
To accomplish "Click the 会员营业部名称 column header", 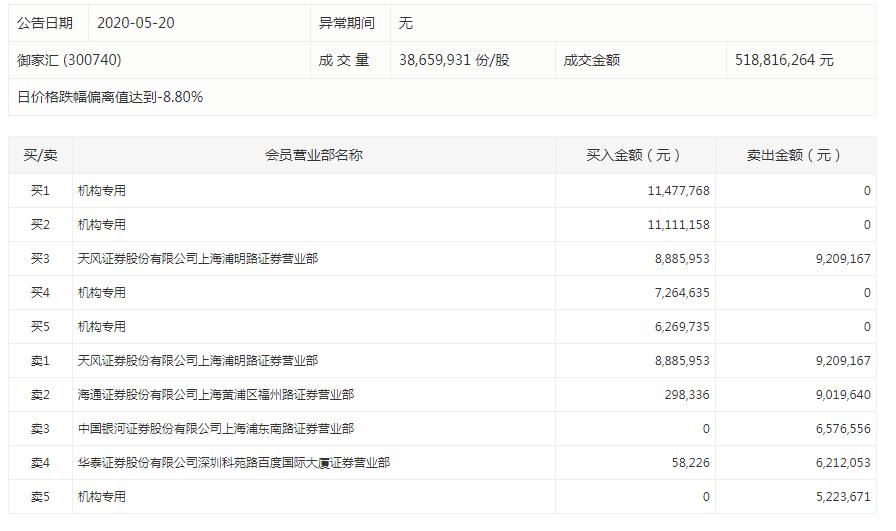I will pyautogui.click(x=313, y=155).
